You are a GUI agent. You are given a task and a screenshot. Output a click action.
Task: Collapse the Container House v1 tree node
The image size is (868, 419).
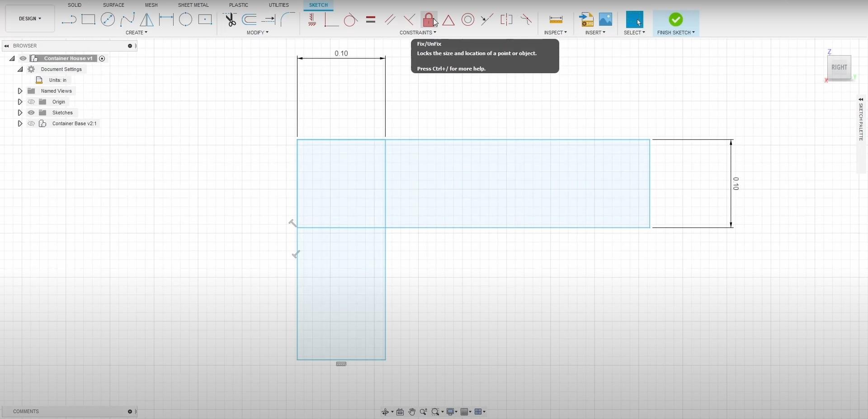[x=12, y=58]
